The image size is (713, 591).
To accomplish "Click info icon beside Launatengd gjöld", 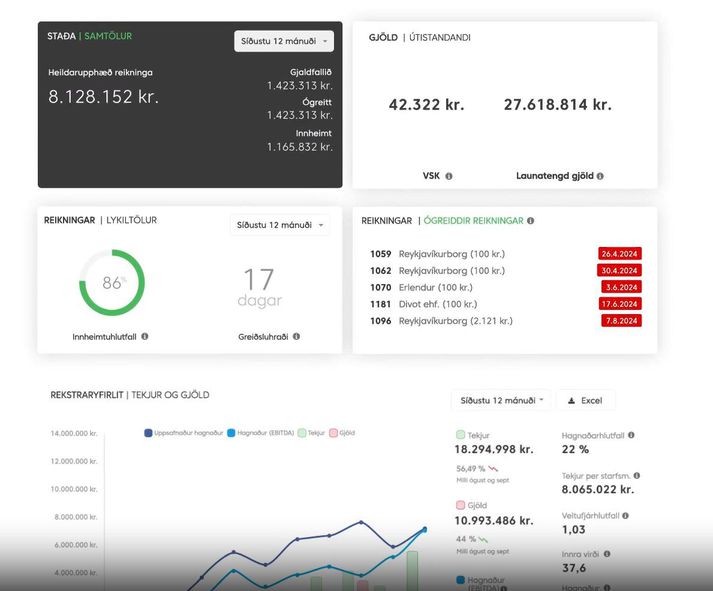I will click(x=600, y=176).
